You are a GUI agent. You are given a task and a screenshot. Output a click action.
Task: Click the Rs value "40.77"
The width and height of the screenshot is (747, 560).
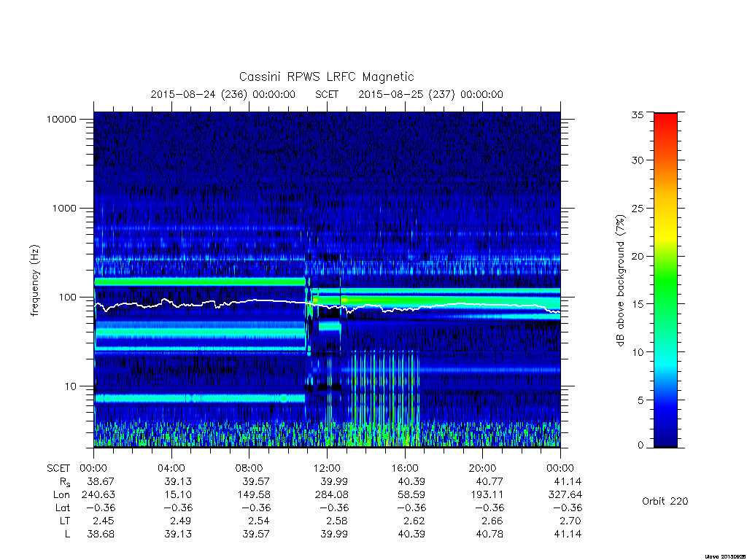tap(489, 481)
